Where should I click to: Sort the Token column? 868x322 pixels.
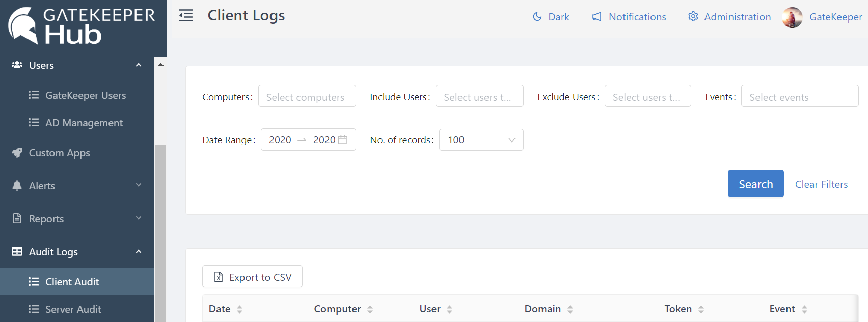(701, 309)
